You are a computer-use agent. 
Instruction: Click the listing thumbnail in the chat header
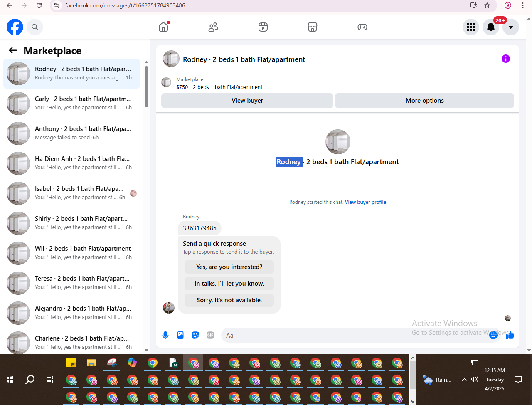[x=171, y=59]
